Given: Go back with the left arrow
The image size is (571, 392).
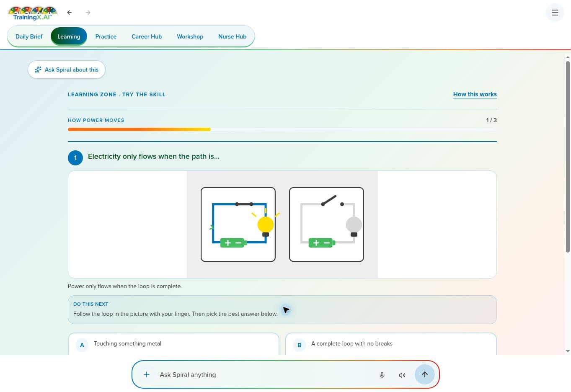Looking at the screenshot, I should coord(70,13).
